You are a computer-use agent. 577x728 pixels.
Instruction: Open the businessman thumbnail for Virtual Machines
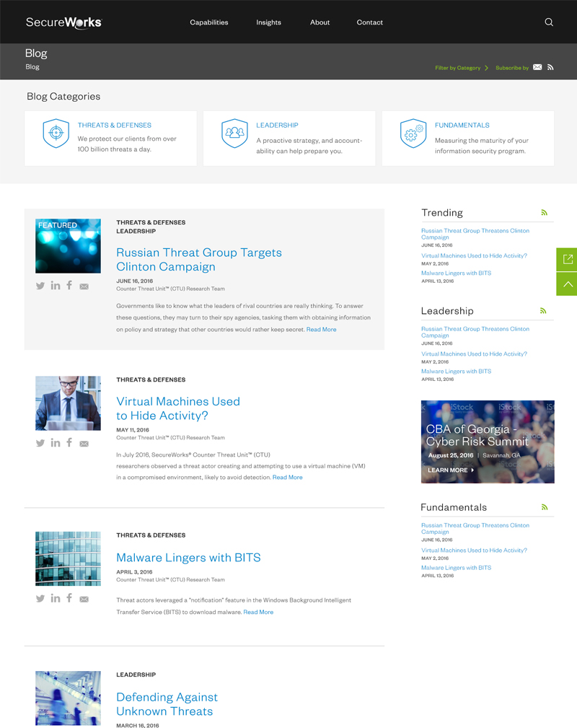(69, 403)
